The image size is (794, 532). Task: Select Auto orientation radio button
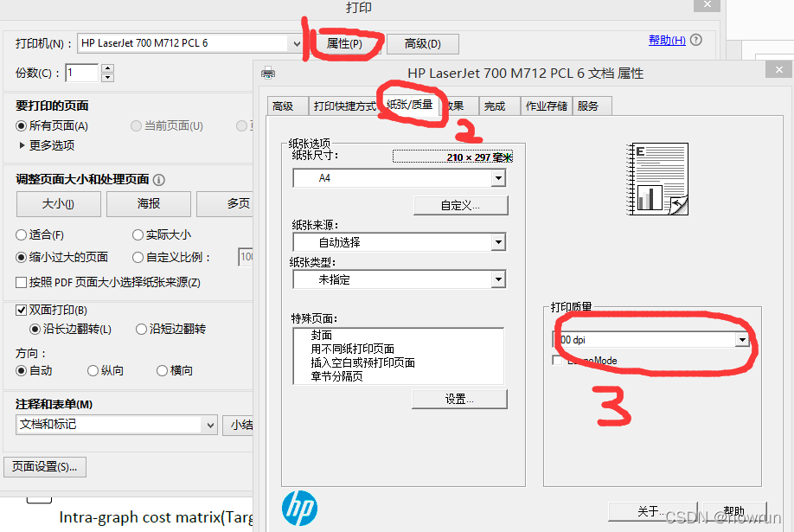pos(21,371)
